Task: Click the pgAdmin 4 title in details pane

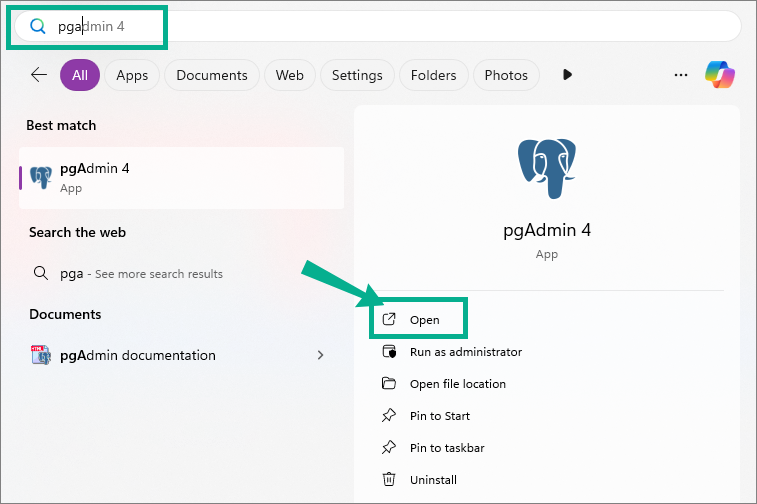Action: [547, 230]
